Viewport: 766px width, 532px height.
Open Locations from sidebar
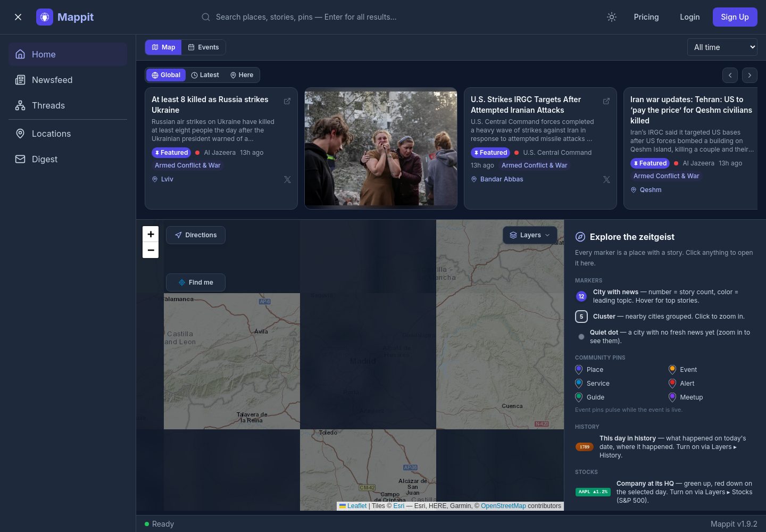coord(68,134)
